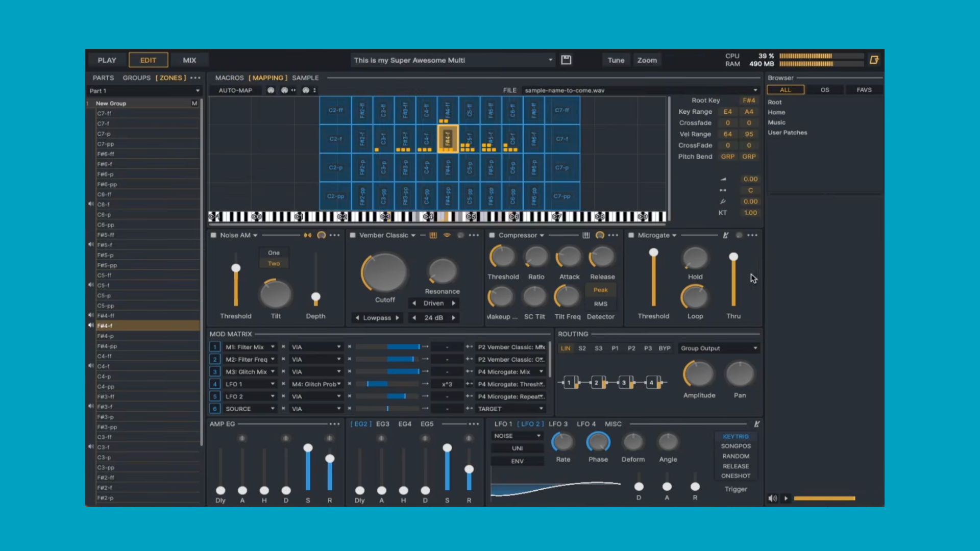Image resolution: width=980 pixels, height=551 pixels.
Task: Click the speaker preview icon in browser footer
Action: click(772, 498)
